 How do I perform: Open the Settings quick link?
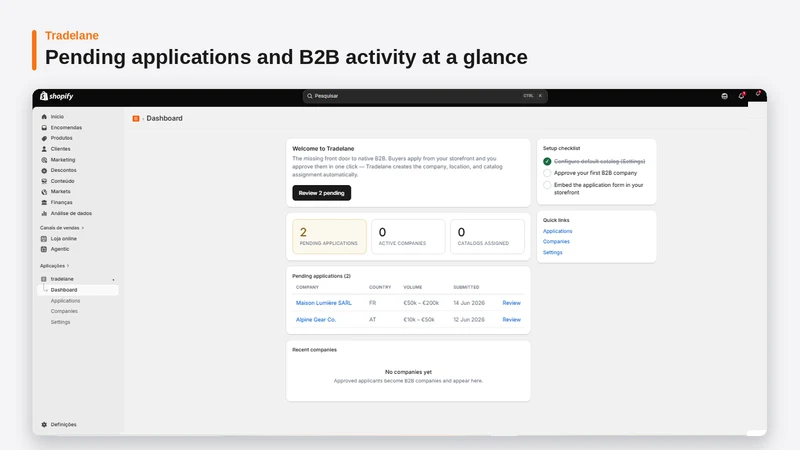[x=553, y=253]
